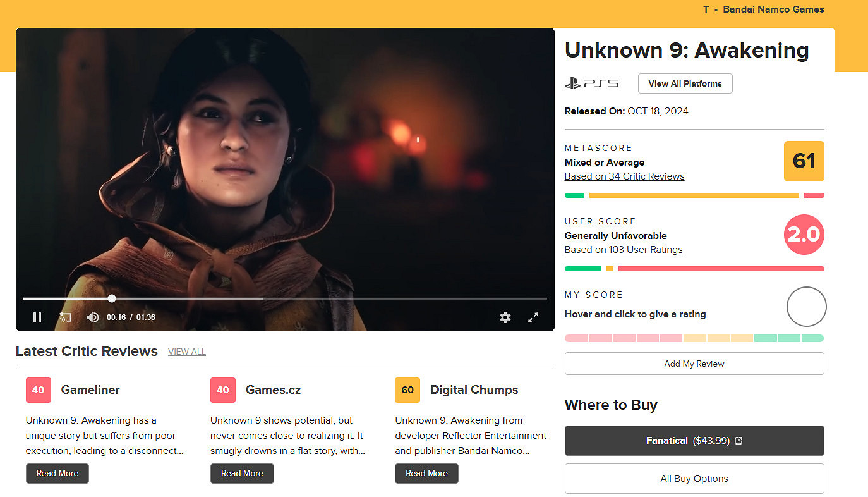Read more of Gameliner review

[57, 474]
